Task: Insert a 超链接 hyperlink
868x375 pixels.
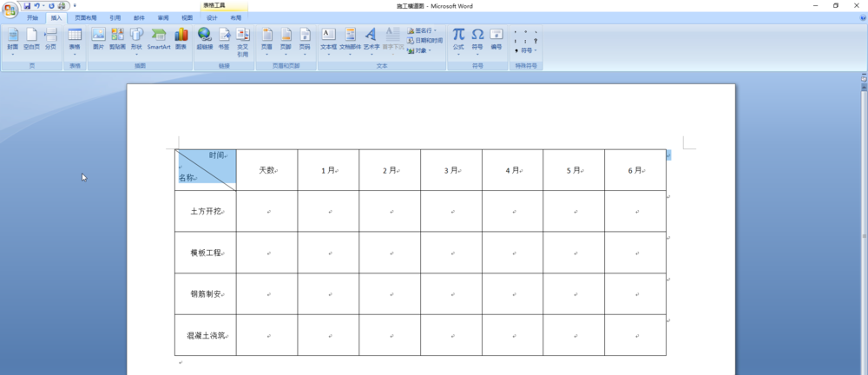Action: pos(205,41)
